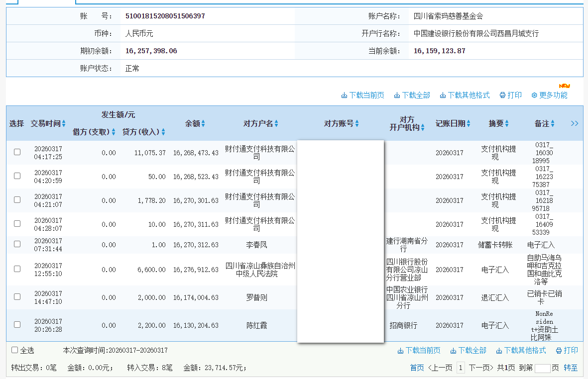Select the first 财付通支付科技有限公司 transaction checkbox

click(x=17, y=153)
